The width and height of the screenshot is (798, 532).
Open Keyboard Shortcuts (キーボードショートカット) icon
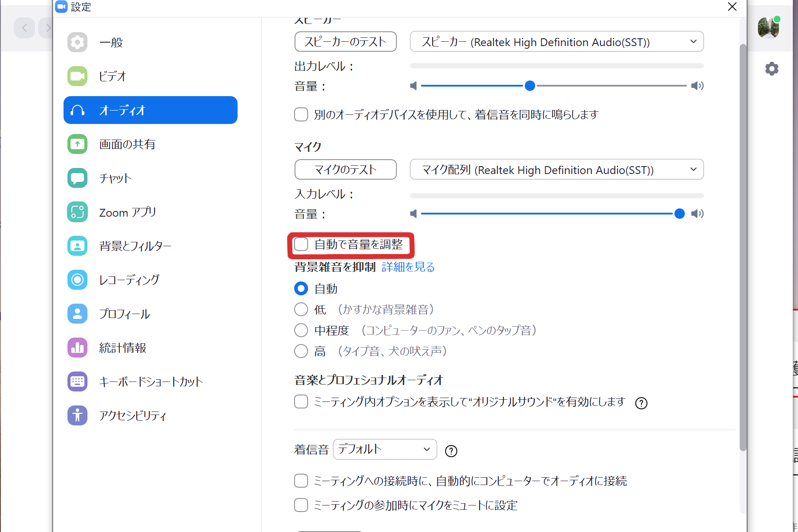(77, 381)
